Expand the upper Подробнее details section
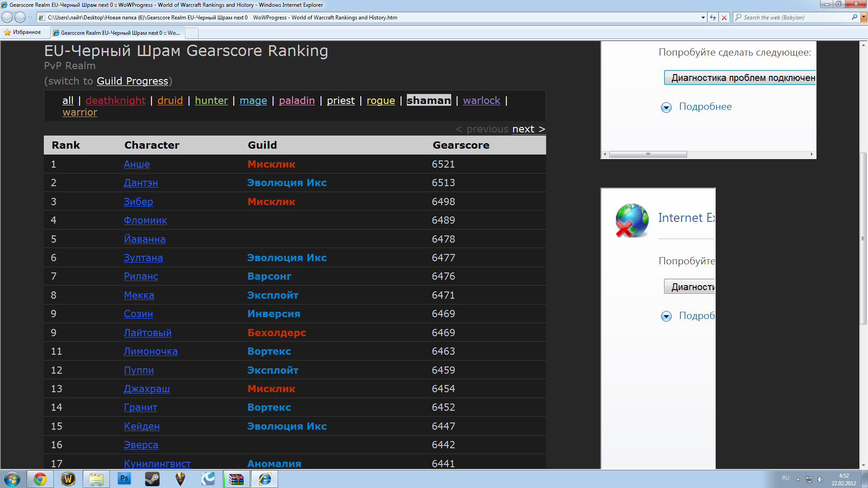The width and height of the screenshot is (868, 488). click(666, 107)
